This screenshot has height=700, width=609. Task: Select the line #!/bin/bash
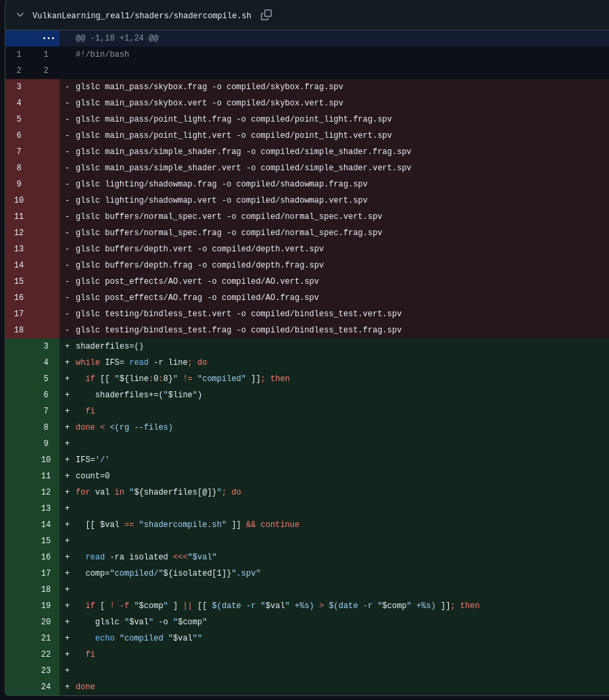102,55
